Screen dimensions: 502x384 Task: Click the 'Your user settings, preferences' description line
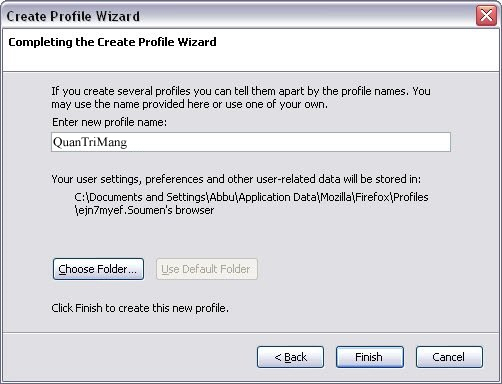point(236,179)
